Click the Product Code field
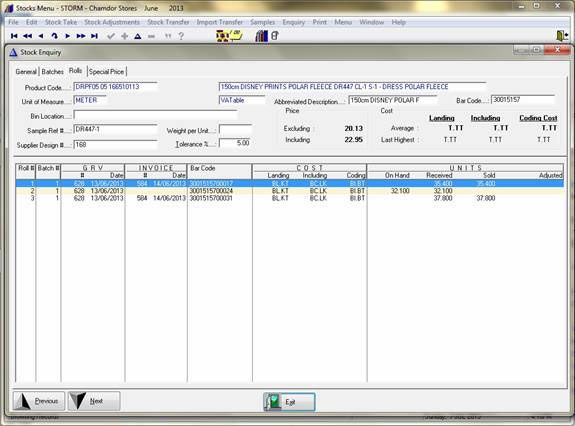 coord(115,87)
